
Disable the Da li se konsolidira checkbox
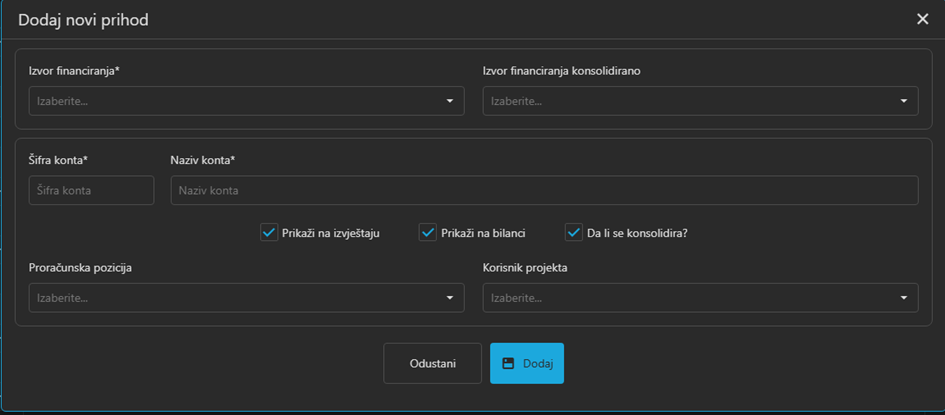(x=573, y=233)
